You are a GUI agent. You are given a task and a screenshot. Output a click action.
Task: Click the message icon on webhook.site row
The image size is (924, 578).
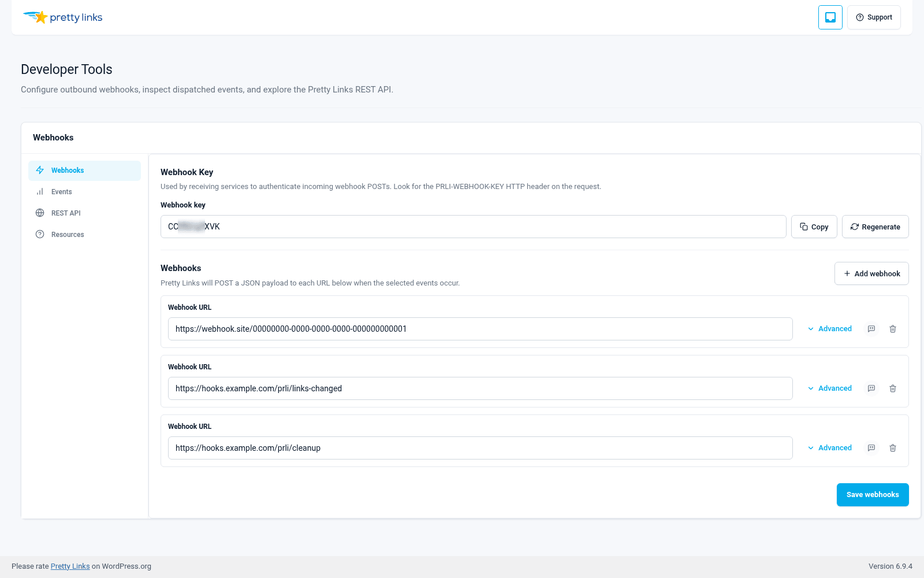click(871, 329)
